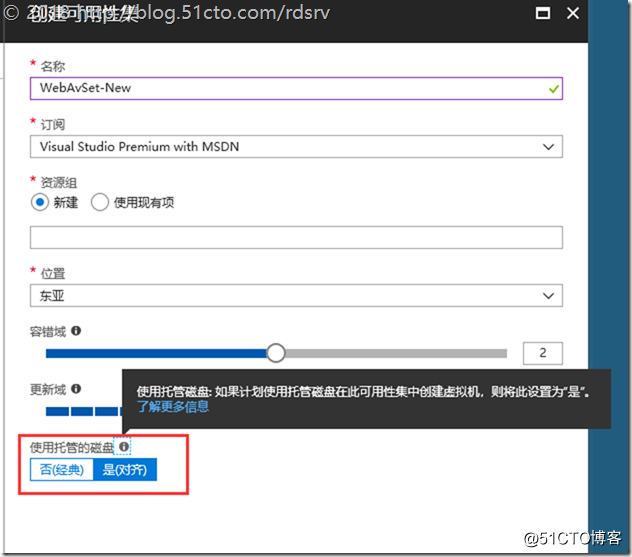The height and width of the screenshot is (557, 632).
Task: Click the fault domain value box showing 2
Action: tap(543, 353)
